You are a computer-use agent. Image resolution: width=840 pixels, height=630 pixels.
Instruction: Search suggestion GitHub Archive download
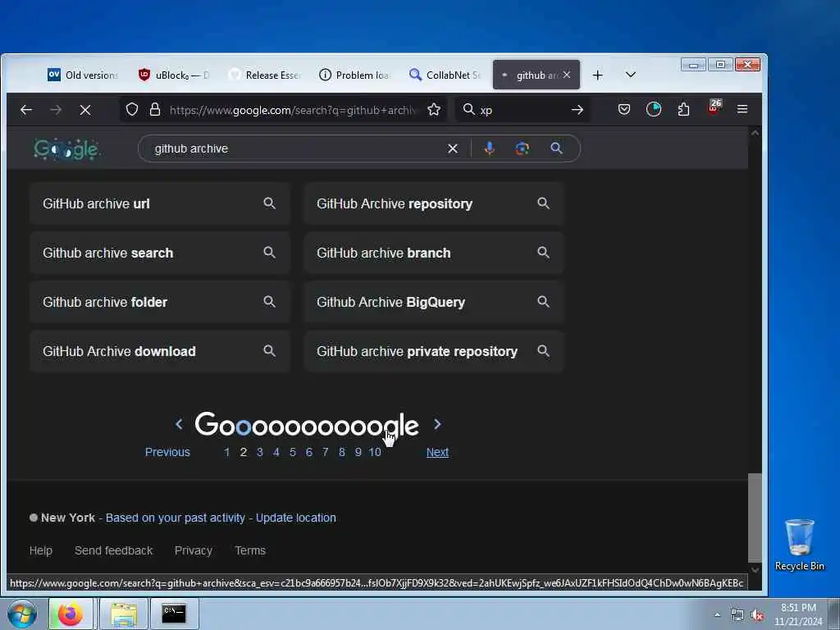(160, 351)
